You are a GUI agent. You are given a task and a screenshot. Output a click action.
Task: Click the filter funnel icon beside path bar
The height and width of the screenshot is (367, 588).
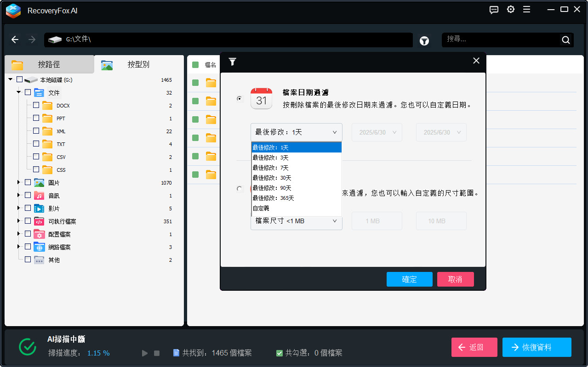pos(424,41)
